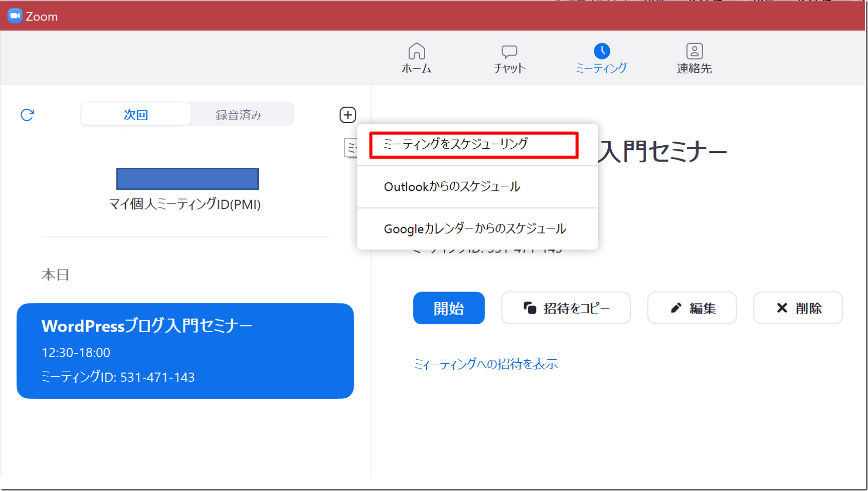Click the 削除 delete button
Image resolution: width=868 pixels, height=491 pixels.
pos(798,308)
